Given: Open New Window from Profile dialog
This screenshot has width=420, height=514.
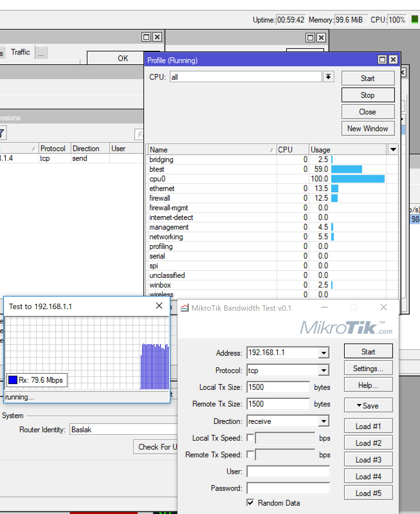Looking at the screenshot, I should [x=368, y=129].
